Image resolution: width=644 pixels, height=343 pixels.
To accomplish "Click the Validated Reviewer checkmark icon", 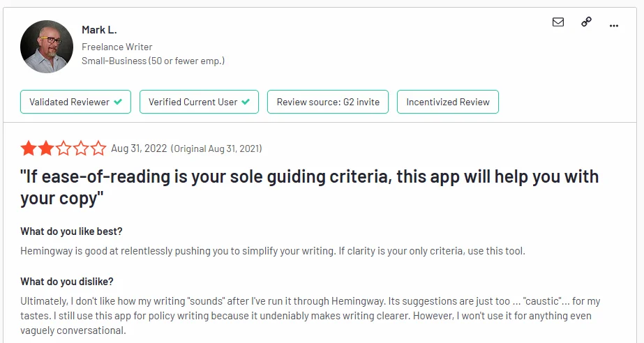I will 118,102.
